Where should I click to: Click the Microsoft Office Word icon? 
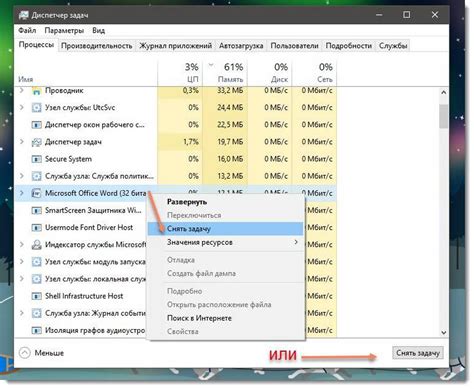click(36, 193)
